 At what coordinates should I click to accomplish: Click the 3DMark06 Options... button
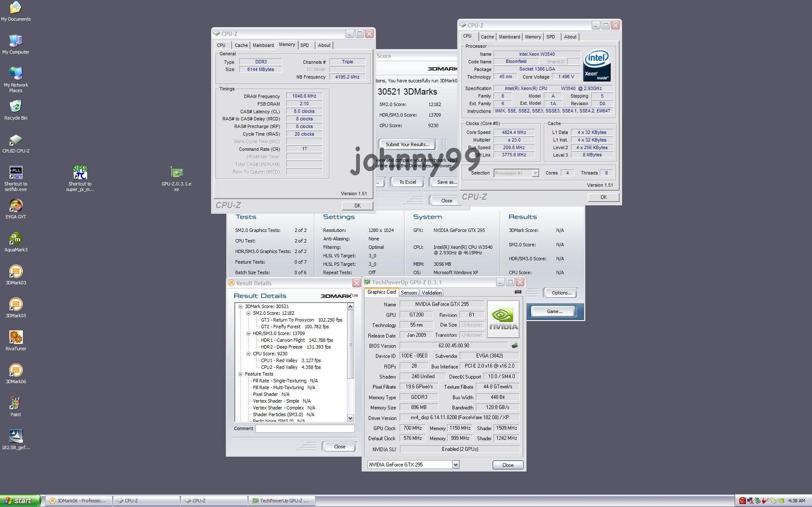pos(561,293)
